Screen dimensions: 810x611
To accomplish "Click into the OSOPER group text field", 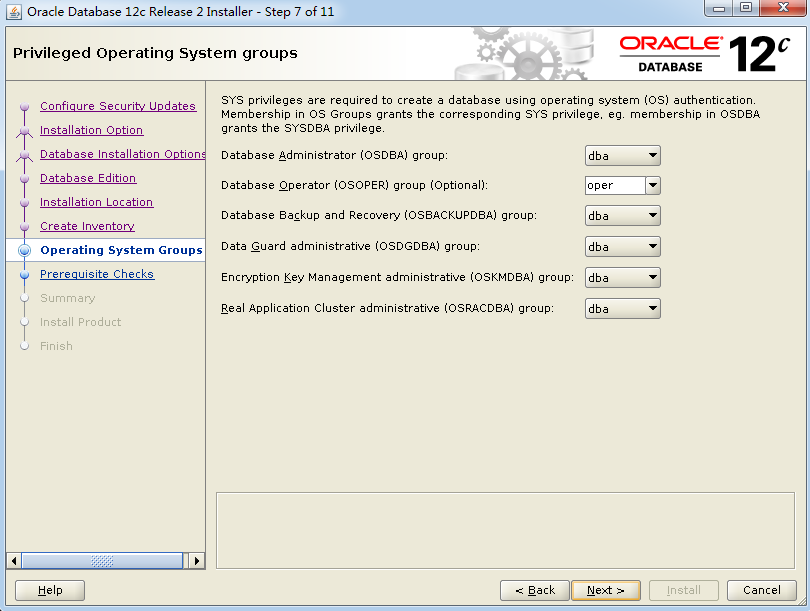I will [615, 185].
